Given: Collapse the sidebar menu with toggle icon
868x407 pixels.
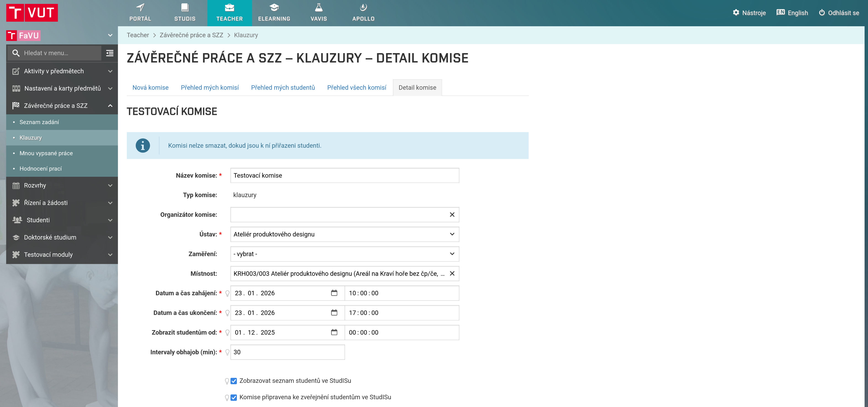Looking at the screenshot, I should (x=110, y=53).
